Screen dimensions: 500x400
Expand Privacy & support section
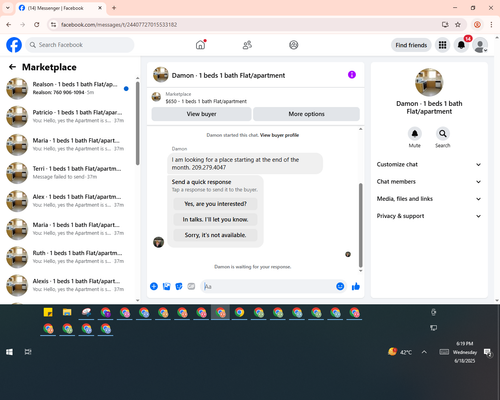click(429, 216)
